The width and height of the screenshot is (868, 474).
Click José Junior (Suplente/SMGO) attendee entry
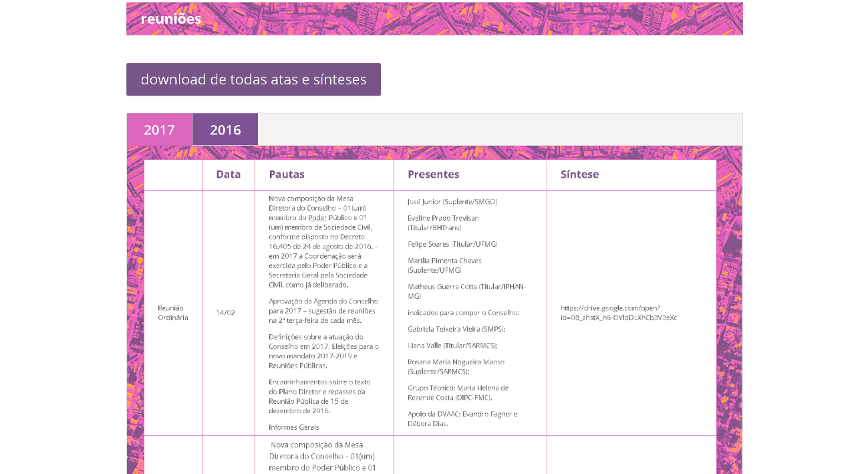coord(452,202)
